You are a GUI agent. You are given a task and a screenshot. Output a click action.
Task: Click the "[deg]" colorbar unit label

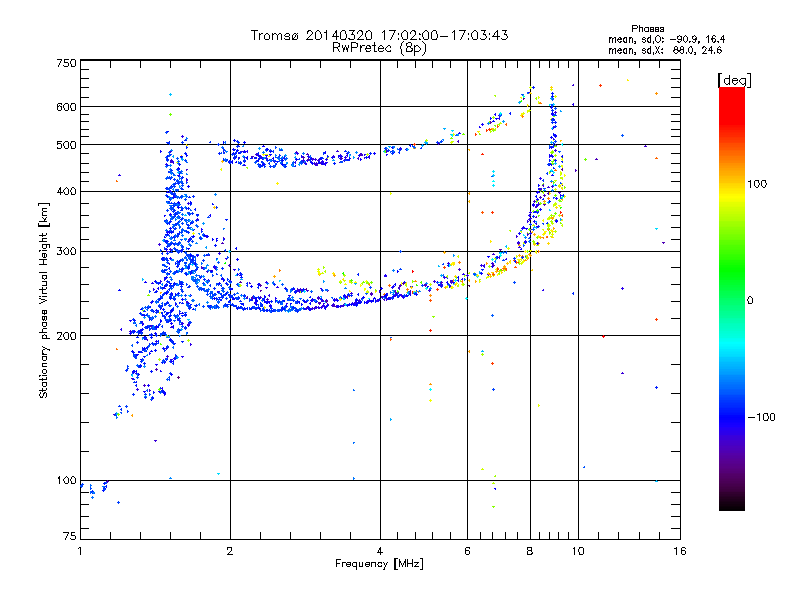tap(734, 80)
